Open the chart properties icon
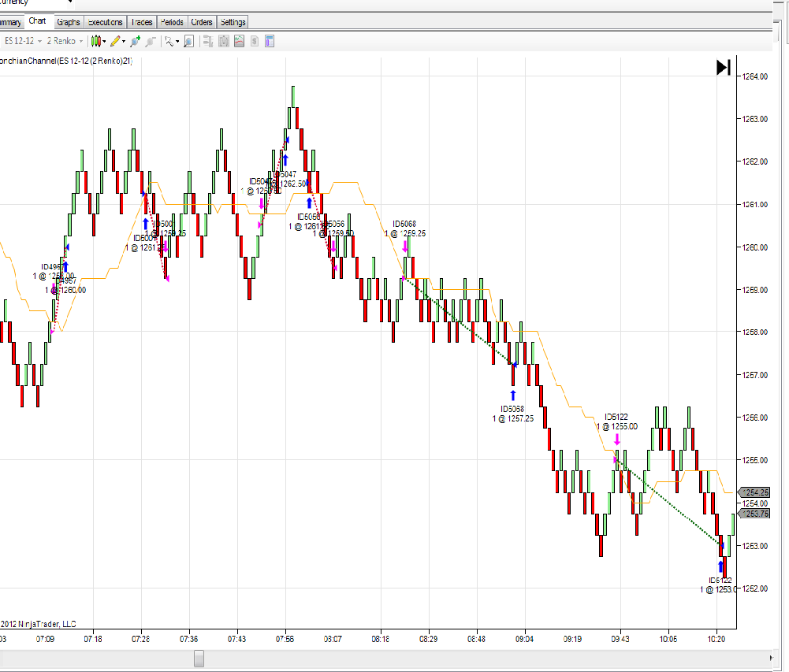 coord(270,41)
